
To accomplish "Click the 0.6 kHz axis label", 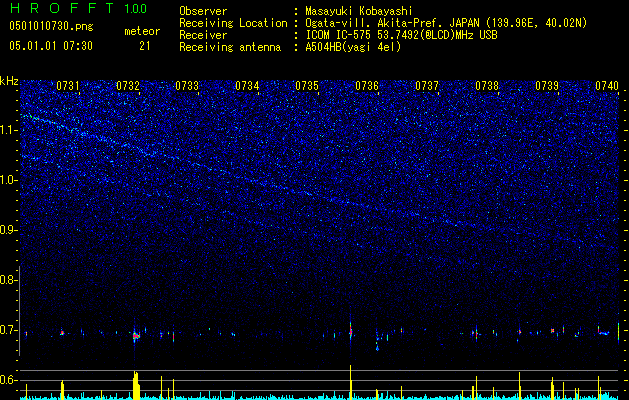I will pyautogui.click(x=8, y=380).
